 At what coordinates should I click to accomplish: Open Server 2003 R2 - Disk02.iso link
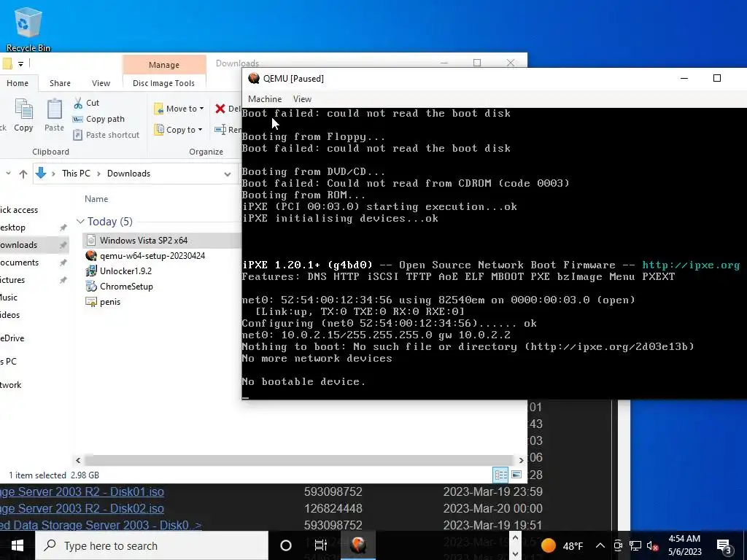pos(82,508)
